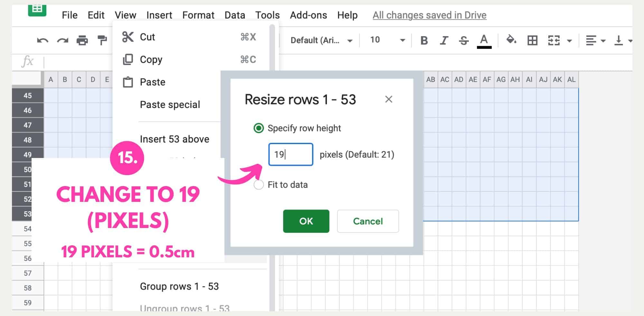The width and height of the screenshot is (644, 316).
Task: Choose Paste special from the menu
Action: point(170,104)
